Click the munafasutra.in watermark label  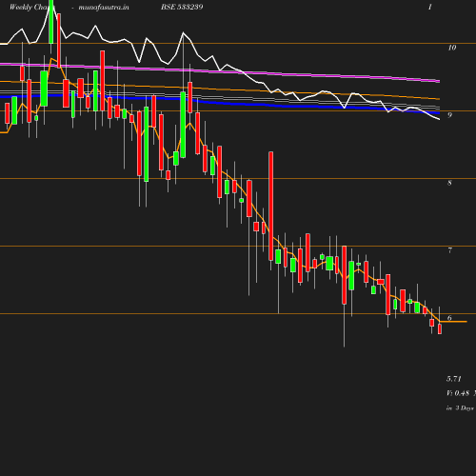coord(104,8)
